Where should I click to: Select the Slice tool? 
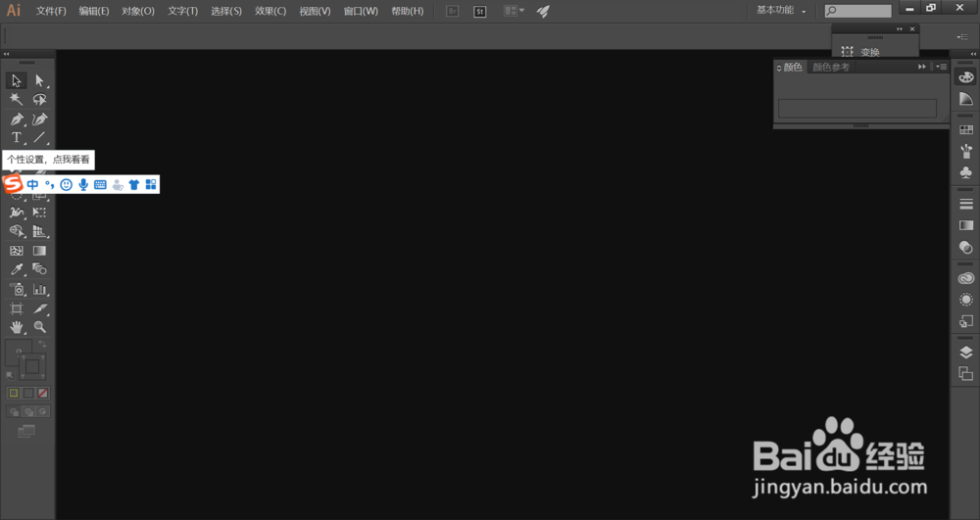click(x=40, y=308)
